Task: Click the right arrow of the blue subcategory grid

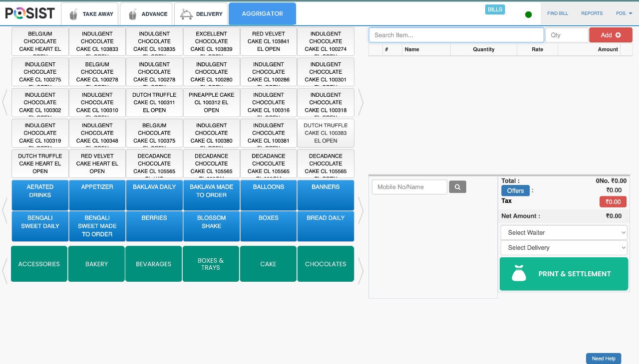Action: tap(360, 210)
